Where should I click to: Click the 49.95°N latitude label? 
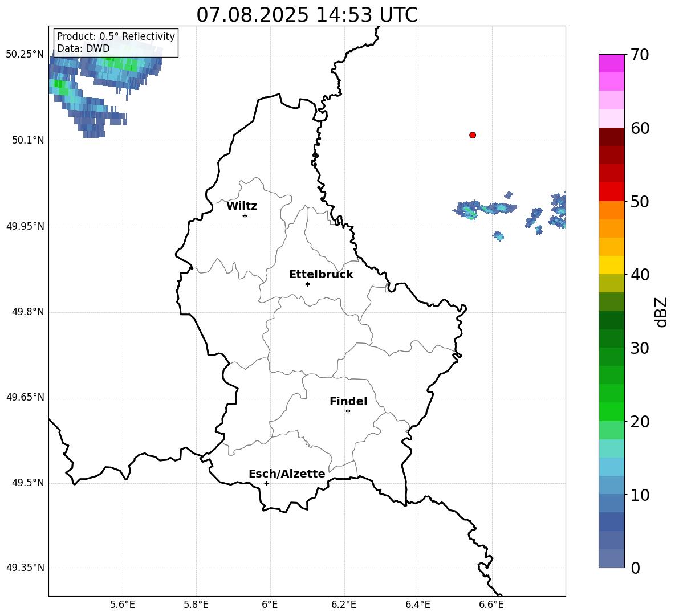25,226
